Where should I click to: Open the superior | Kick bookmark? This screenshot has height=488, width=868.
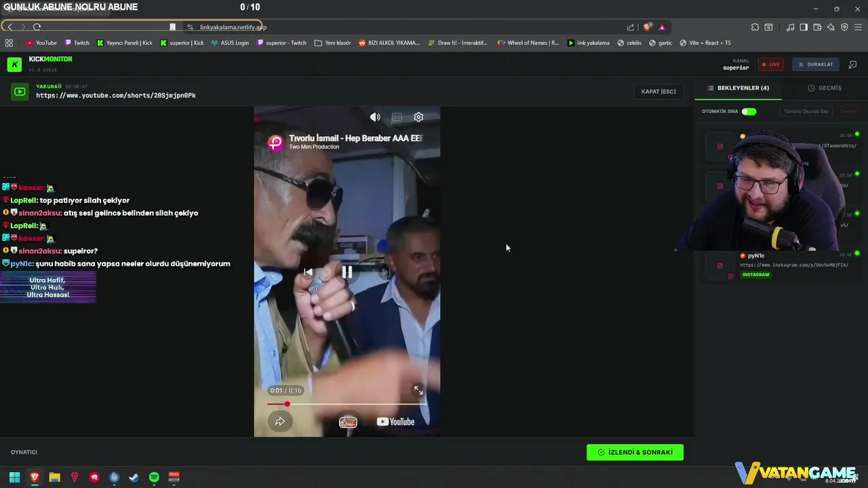(182, 43)
